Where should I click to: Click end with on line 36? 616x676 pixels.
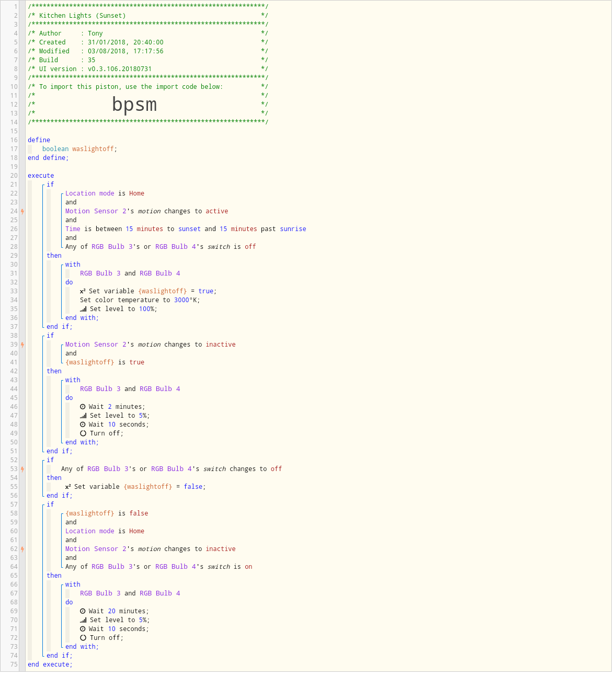pyautogui.click(x=82, y=318)
